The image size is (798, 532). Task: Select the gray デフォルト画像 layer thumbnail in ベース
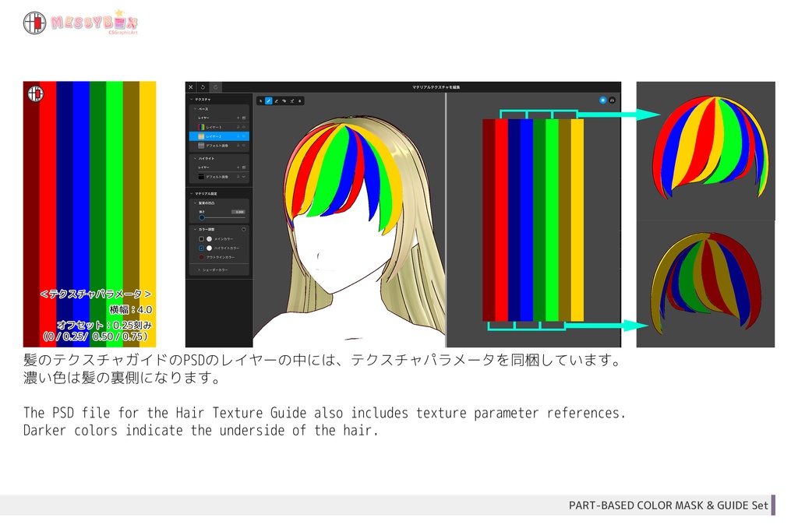(x=201, y=146)
